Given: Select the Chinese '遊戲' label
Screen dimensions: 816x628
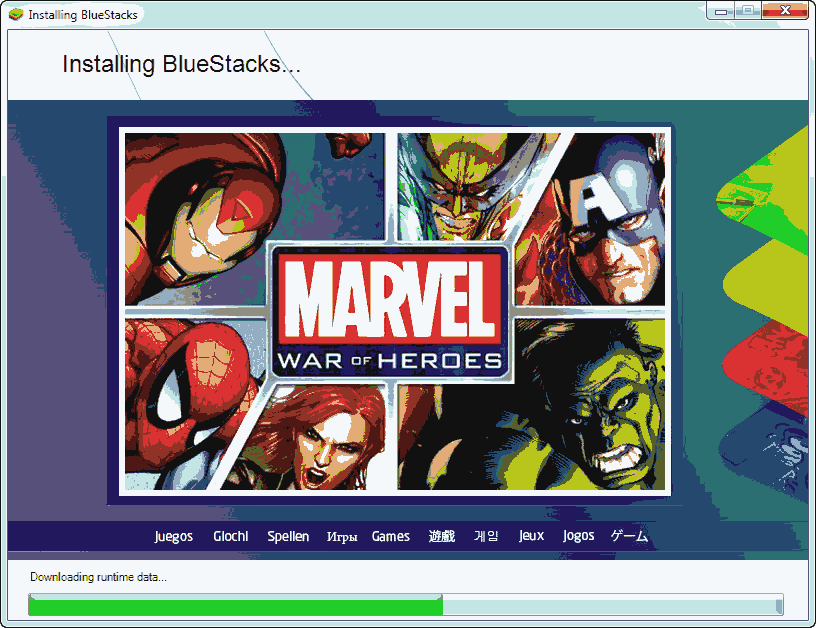Looking at the screenshot, I should click(x=441, y=536).
